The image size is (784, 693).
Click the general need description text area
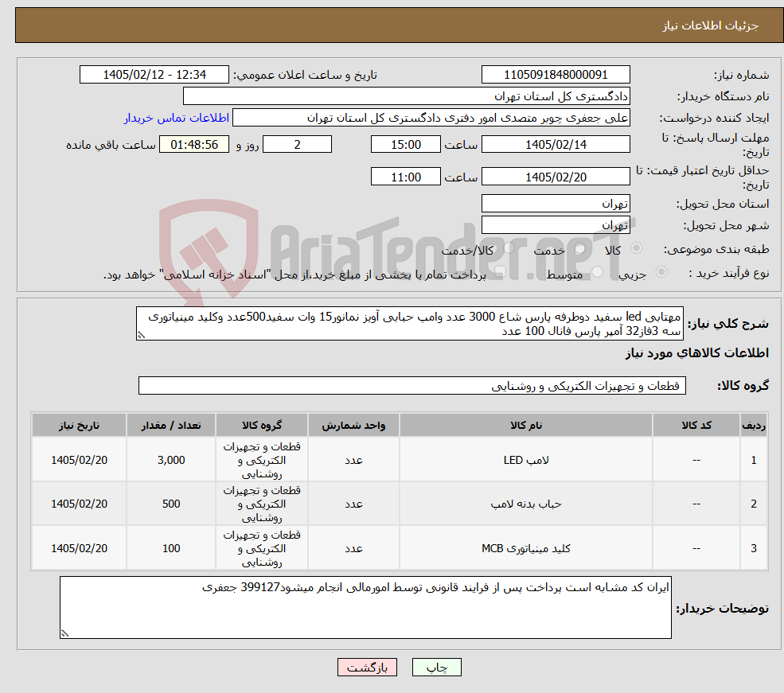(x=409, y=324)
